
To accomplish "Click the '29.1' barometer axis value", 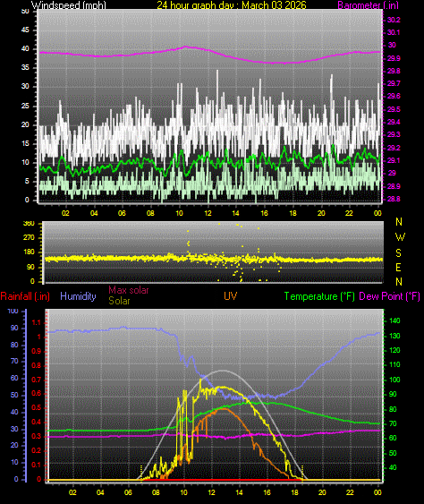I will [x=394, y=160].
